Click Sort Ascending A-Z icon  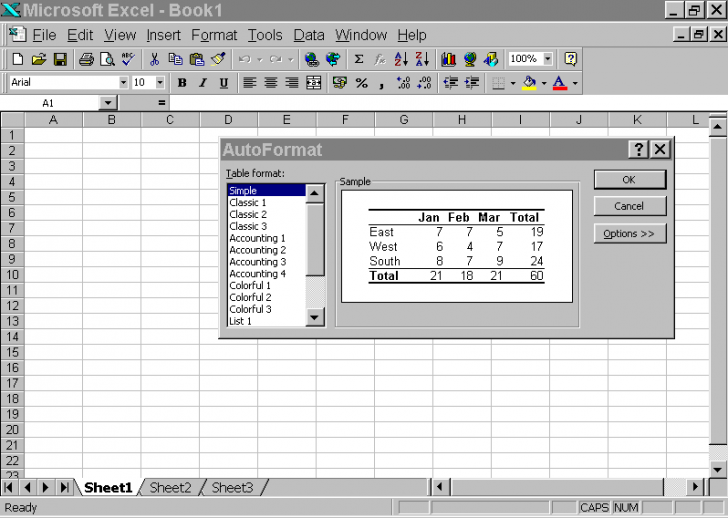click(401, 59)
